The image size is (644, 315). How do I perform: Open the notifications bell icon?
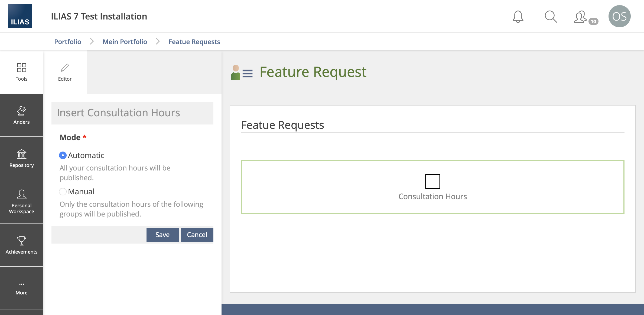click(x=518, y=17)
